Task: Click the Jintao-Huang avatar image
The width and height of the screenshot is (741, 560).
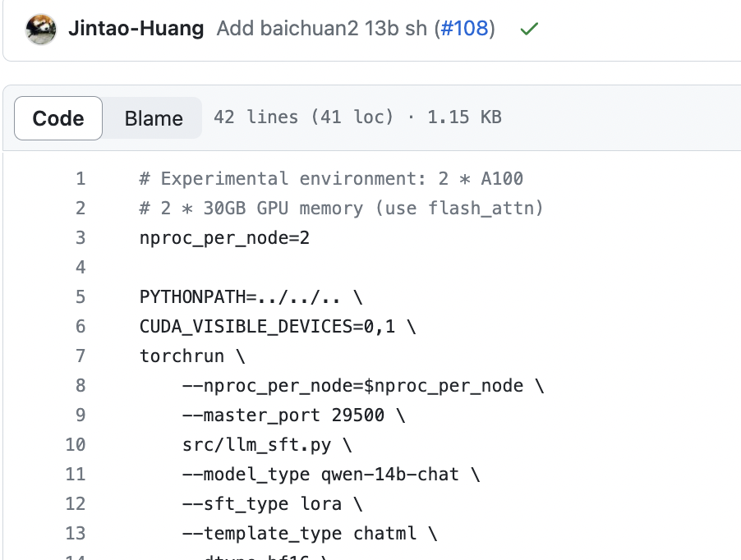Action: point(41,29)
